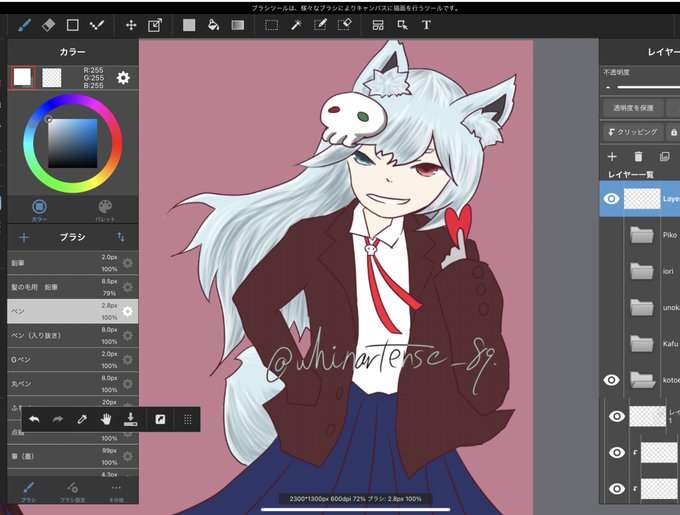680x515 pixels.
Task: Collapse the open kotoe folder
Action: pos(641,380)
